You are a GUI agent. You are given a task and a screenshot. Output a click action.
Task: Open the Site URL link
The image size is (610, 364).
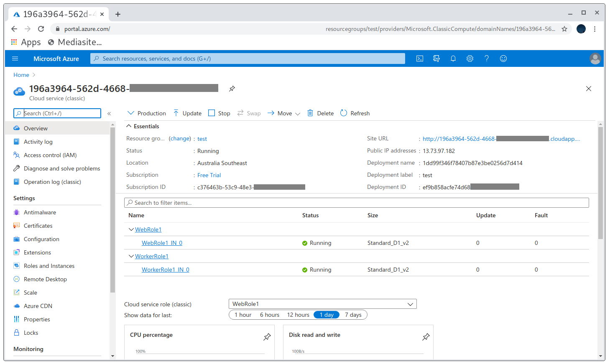pyautogui.click(x=501, y=139)
